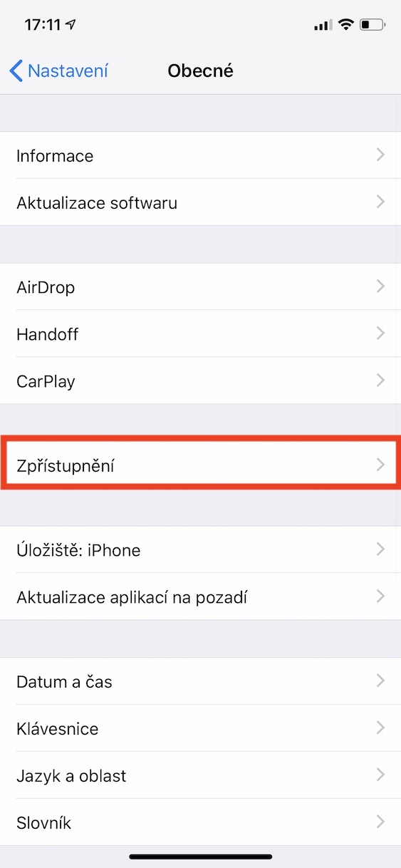Open Datum a čas settings

click(200, 681)
